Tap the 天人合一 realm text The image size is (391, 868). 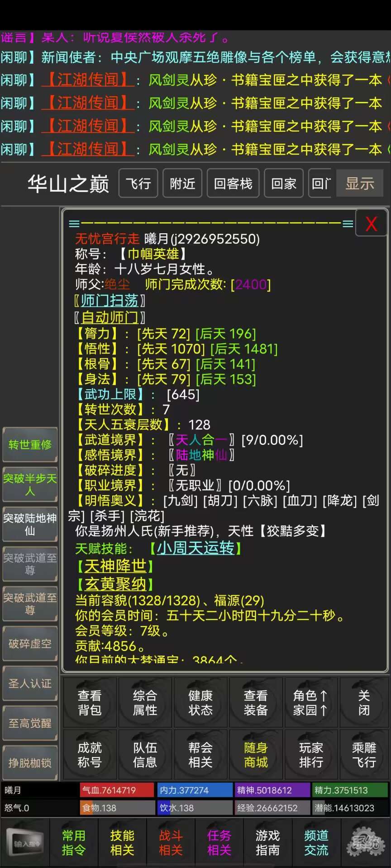(x=201, y=440)
